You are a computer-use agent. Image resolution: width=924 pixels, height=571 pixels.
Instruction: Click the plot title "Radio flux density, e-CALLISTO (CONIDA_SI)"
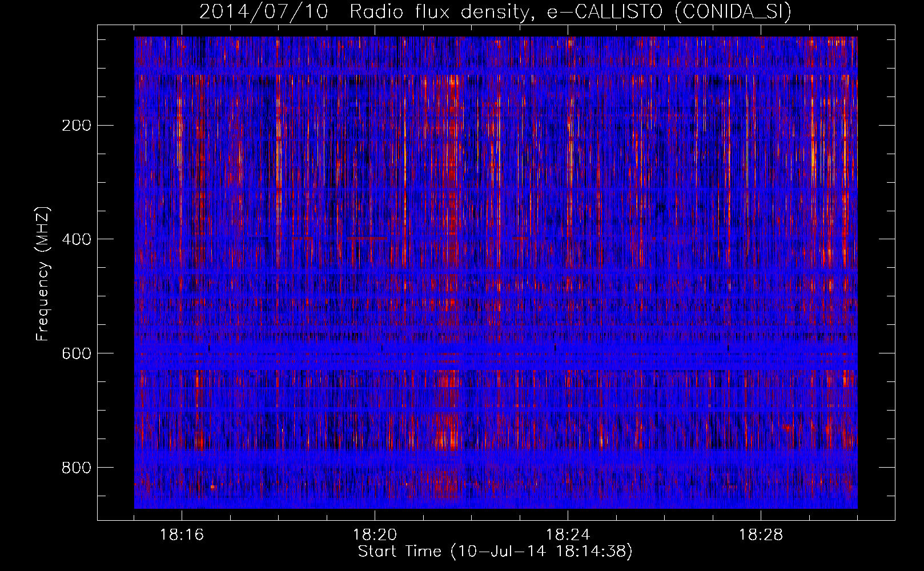571,12
